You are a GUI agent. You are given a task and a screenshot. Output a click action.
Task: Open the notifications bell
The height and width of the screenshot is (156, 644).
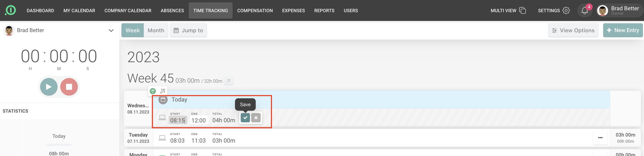[x=584, y=11]
